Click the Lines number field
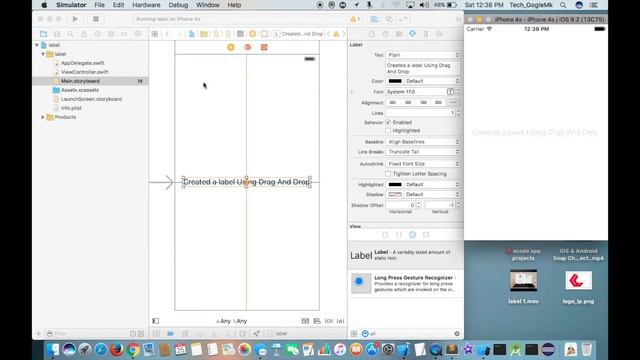This screenshot has width=640, height=360. click(x=420, y=113)
